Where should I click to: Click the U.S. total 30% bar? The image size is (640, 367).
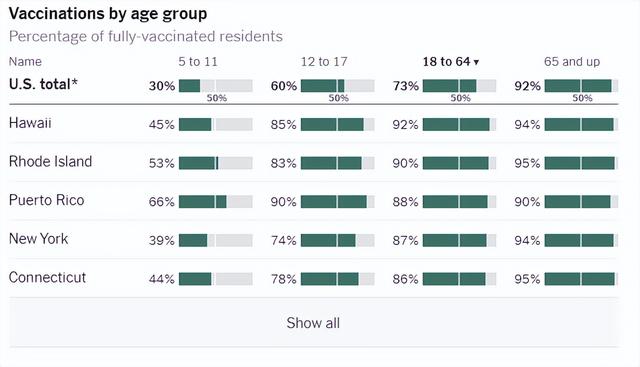(216, 86)
